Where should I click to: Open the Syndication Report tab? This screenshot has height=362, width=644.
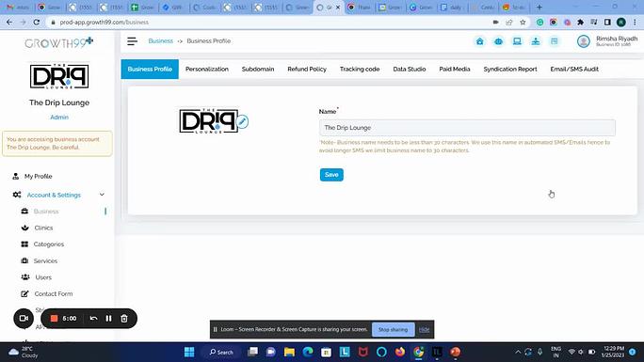tap(510, 69)
